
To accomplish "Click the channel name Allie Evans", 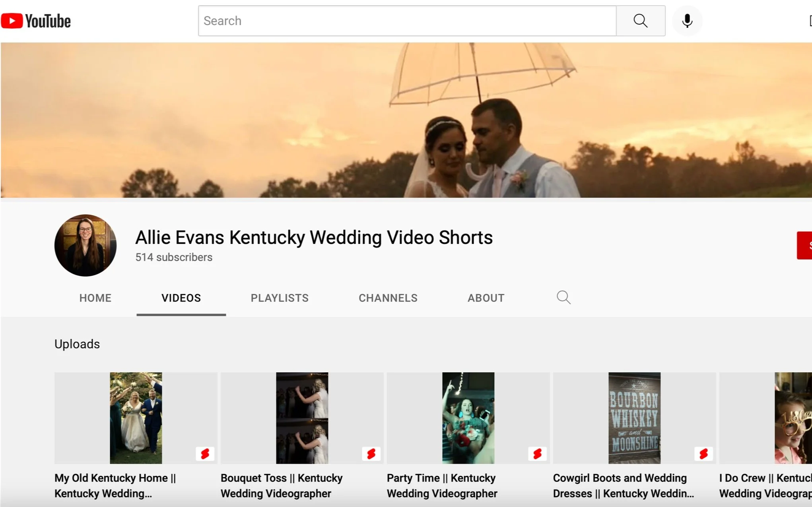I will click(x=313, y=237).
